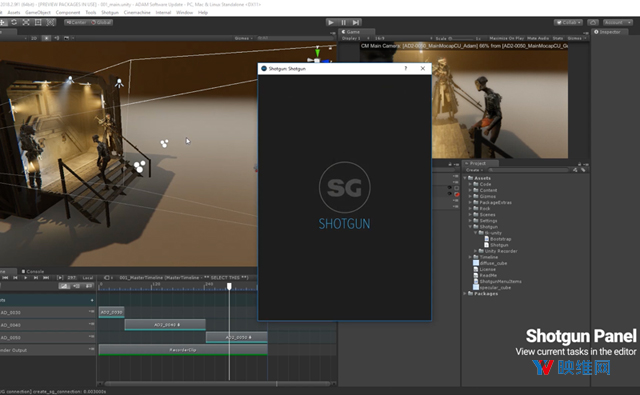Select the Scale transform tool
Image resolution: width=640 pixels, height=395 pixels.
click(26, 22)
